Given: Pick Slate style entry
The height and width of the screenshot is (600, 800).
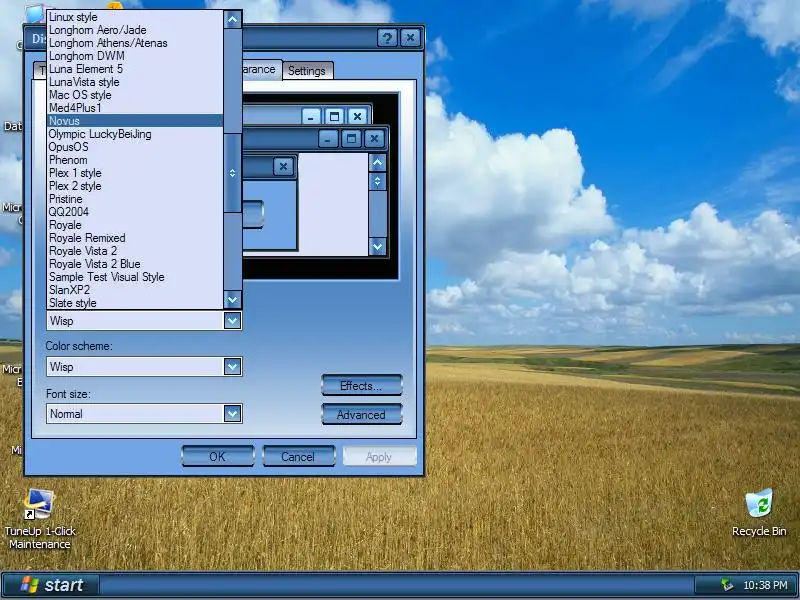Looking at the screenshot, I should 135,303.
